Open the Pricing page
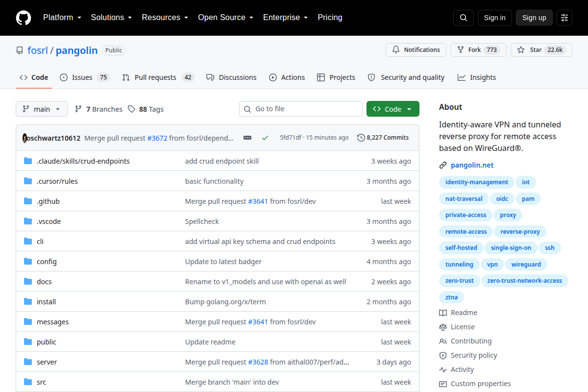The height and width of the screenshot is (392, 588). pyautogui.click(x=330, y=18)
